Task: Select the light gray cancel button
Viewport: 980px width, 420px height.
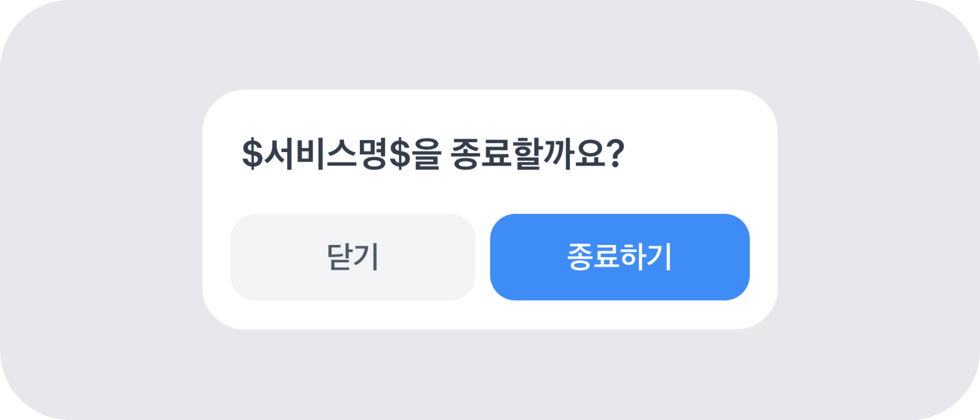Action: pyautogui.click(x=353, y=257)
